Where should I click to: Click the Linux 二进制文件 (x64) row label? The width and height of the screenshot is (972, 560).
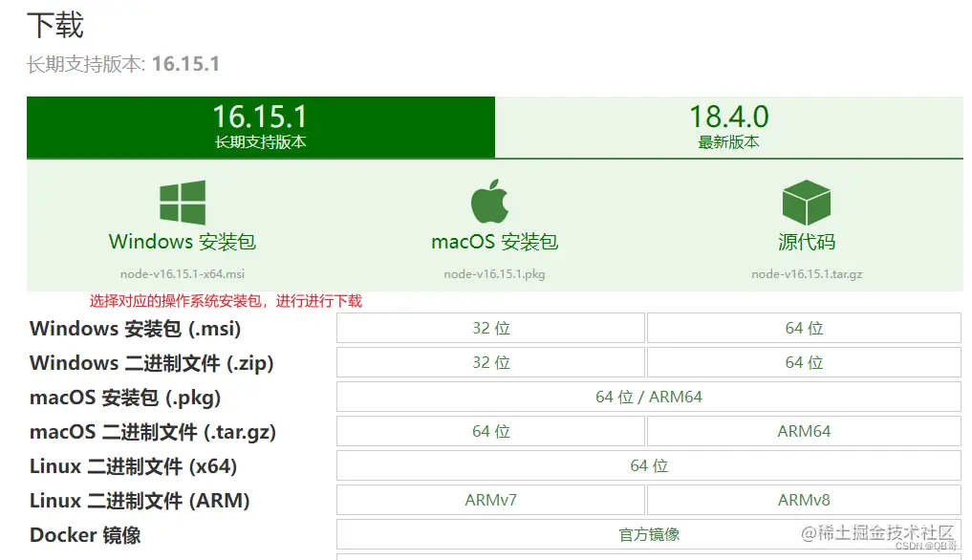pyautogui.click(x=133, y=466)
